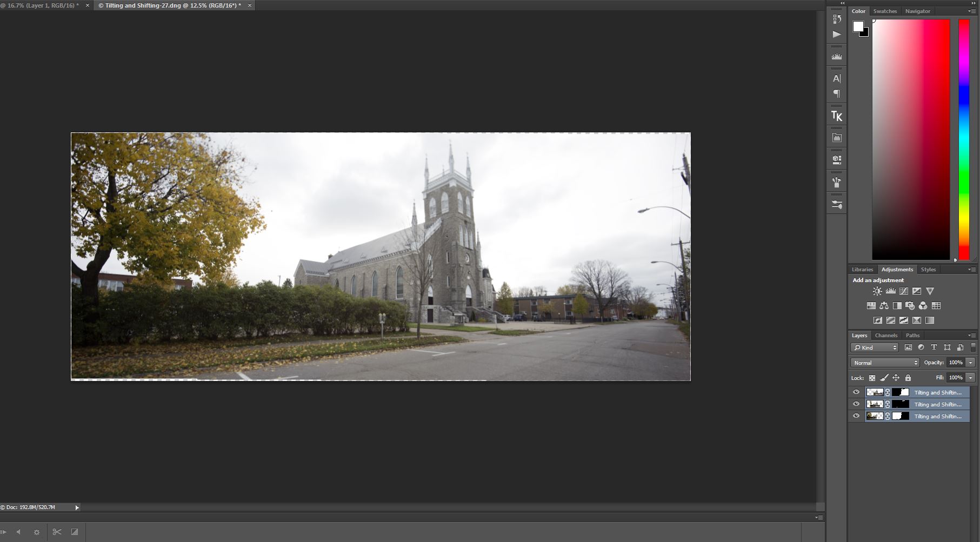Viewport: 980px width, 542px height.
Task: Open the Fill slider dropdown arrow
Action: (971, 378)
